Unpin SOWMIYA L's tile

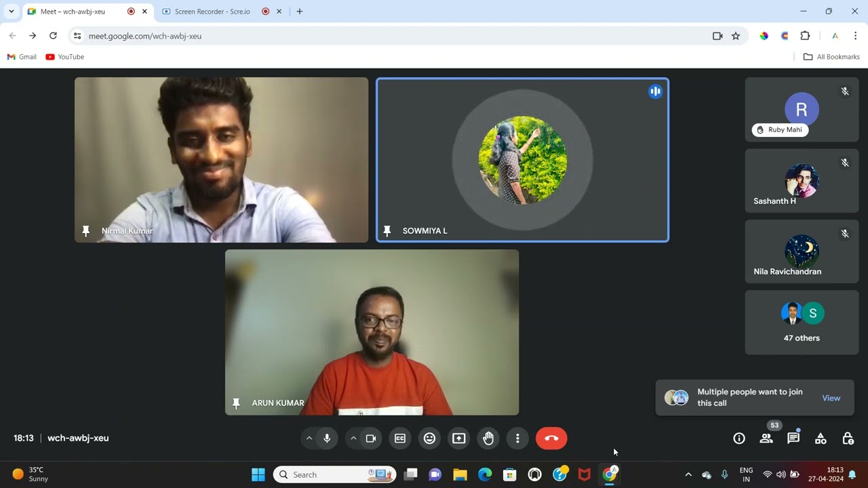[x=387, y=231]
